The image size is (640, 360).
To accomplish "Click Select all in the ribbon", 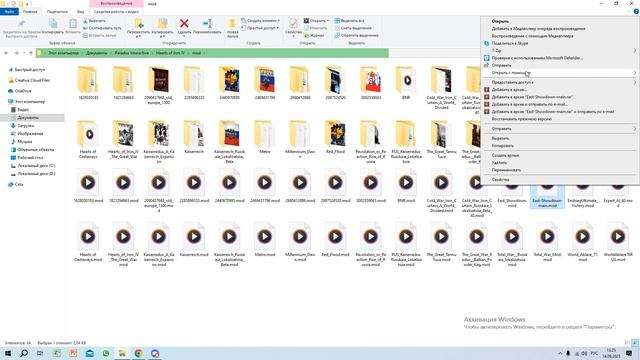I will coord(349,20).
